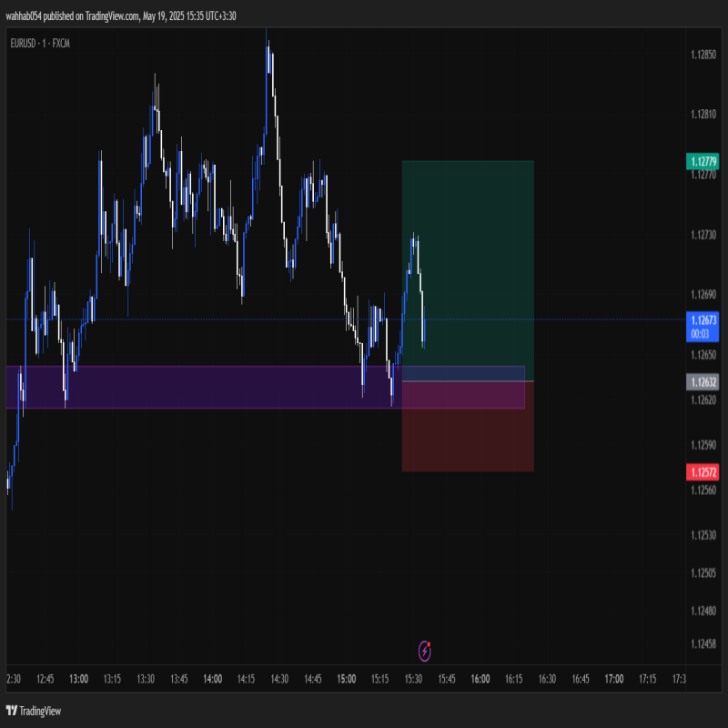The width and height of the screenshot is (728, 728).
Task: Click the red 1.12572 stop price label
Action: coord(703,472)
